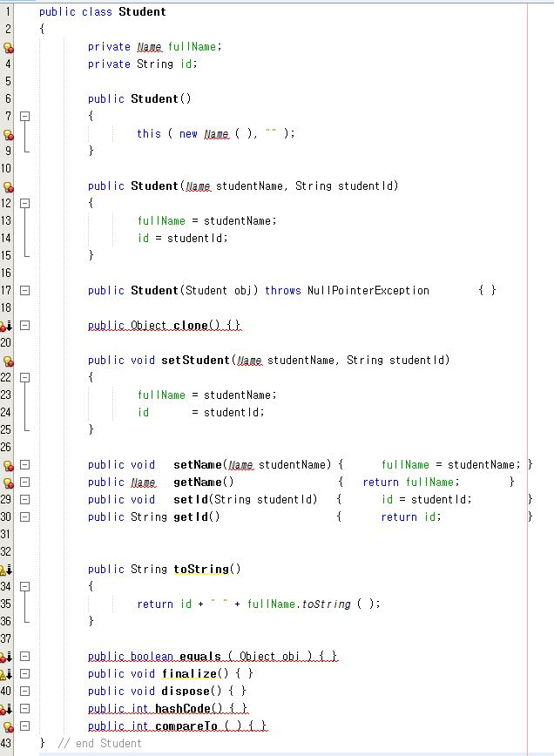Click 'getName' method name
This screenshot has width=554, height=756.
click(x=198, y=483)
